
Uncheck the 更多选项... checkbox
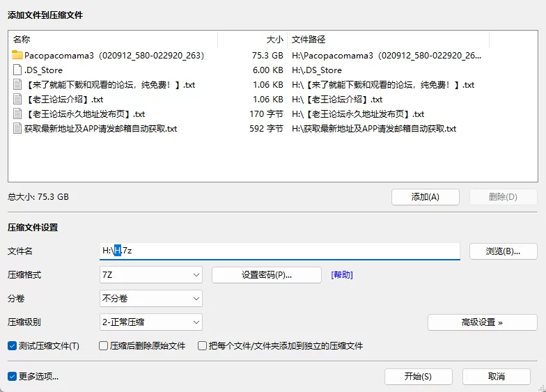(x=13, y=376)
